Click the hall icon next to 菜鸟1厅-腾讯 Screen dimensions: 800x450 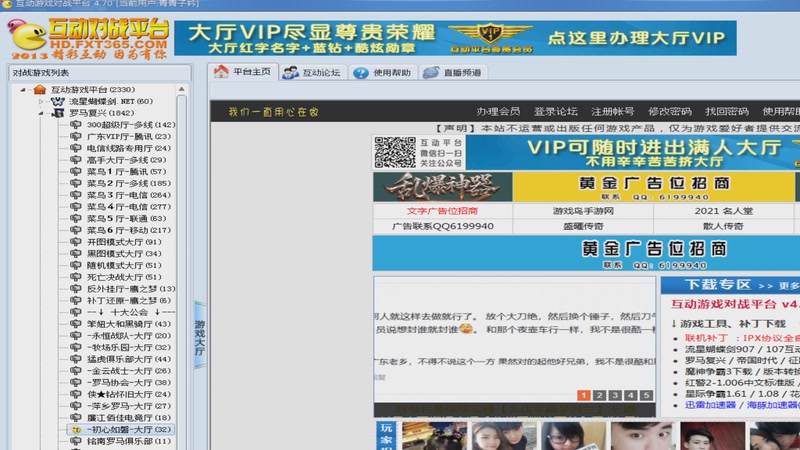coord(76,171)
